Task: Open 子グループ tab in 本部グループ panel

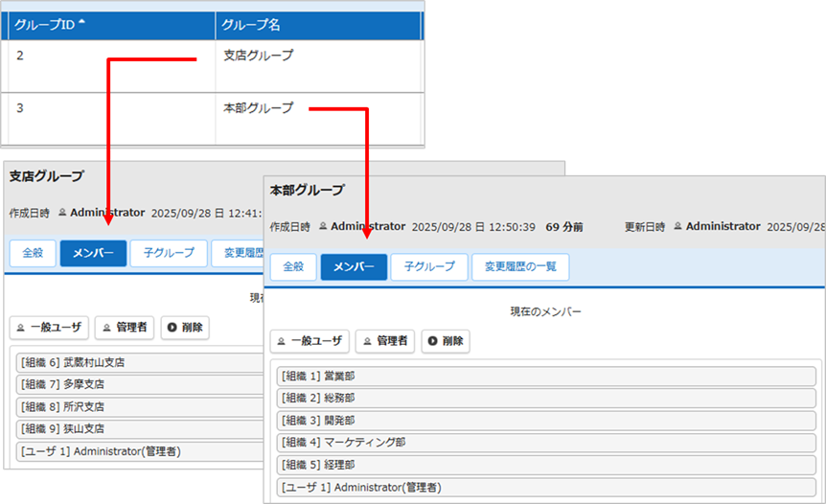Action: pyautogui.click(x=429, y=267)
